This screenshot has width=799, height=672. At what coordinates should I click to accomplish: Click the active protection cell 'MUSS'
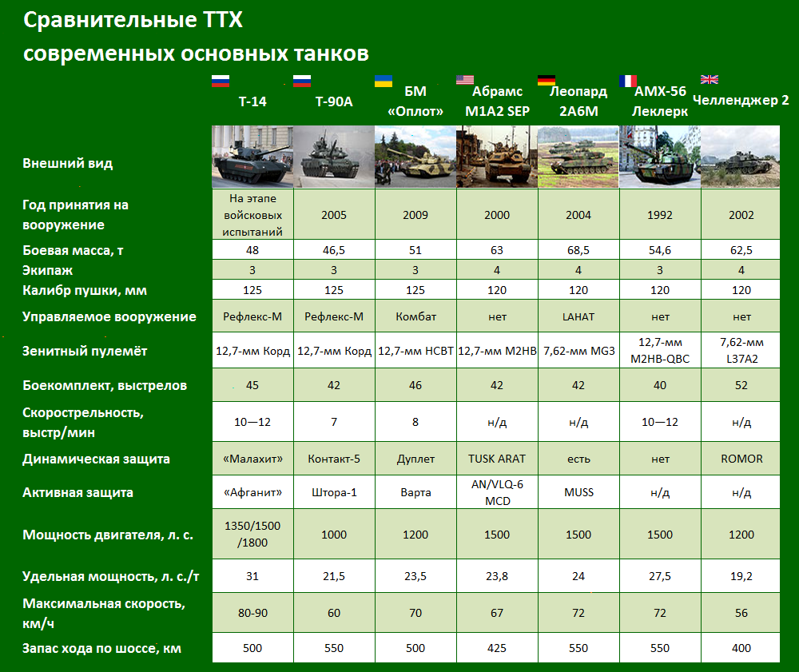coord(578,492)
